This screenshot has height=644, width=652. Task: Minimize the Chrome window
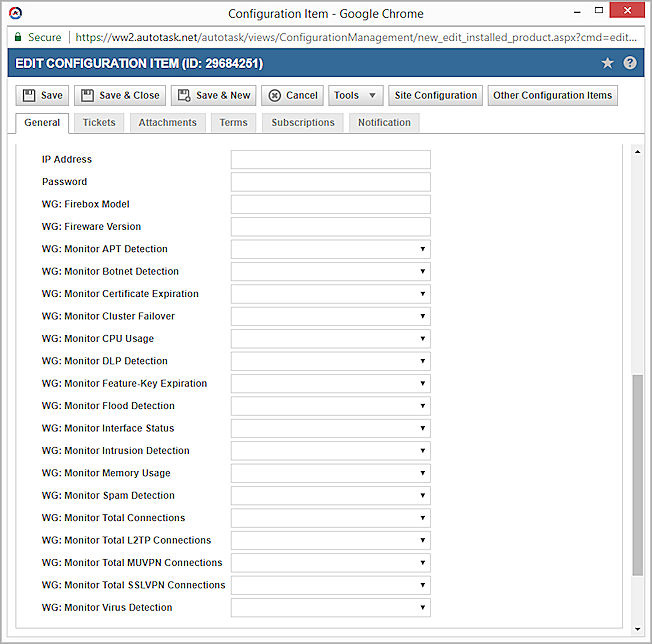[577, 12]
